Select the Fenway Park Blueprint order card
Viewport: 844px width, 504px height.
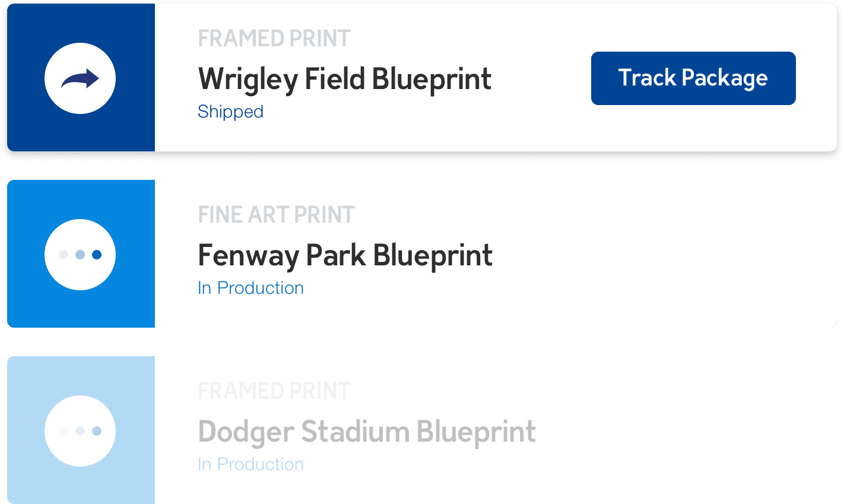(345, 255)
